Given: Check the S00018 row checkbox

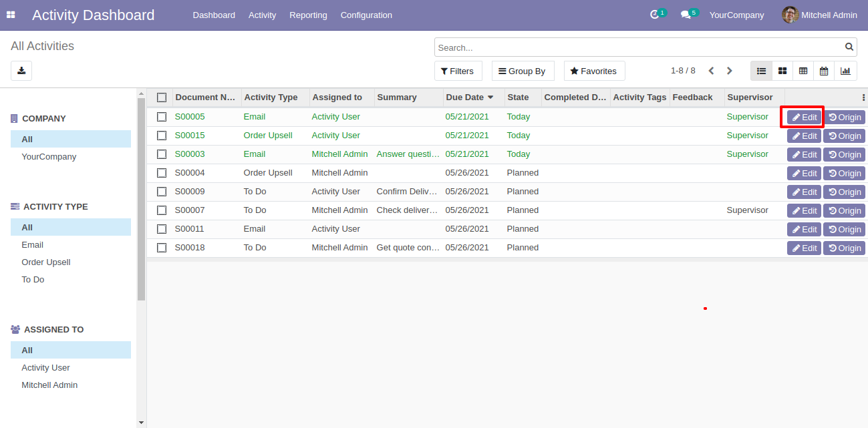Looking at the screenshot, I should [162, 248].
